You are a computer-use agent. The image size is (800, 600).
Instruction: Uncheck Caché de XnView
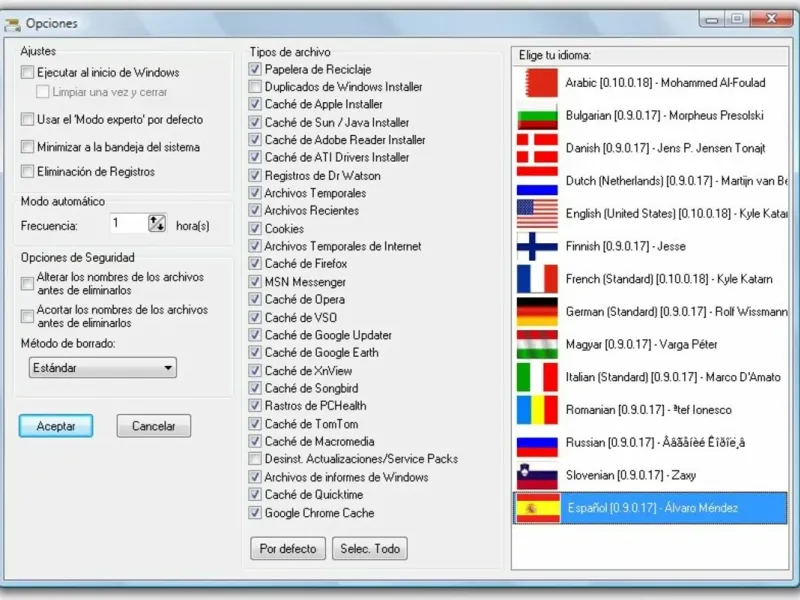click(x=255, y=370)
